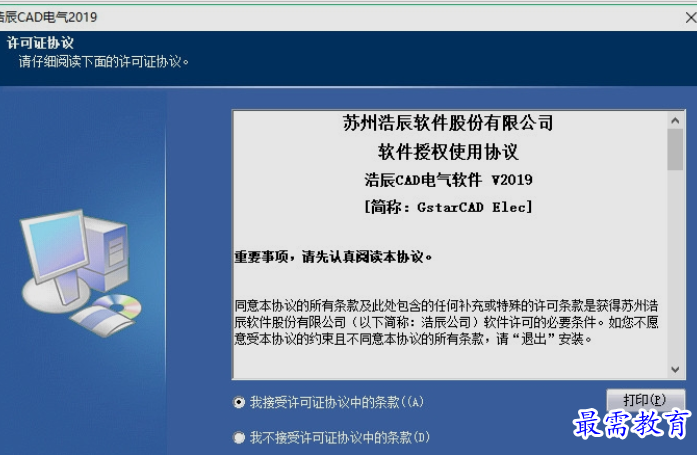Click the bold line "重要事项，请先认真阅读本协议。"
Image resolution: width=697 pixels, height=455 pixels.
(333, 256)
